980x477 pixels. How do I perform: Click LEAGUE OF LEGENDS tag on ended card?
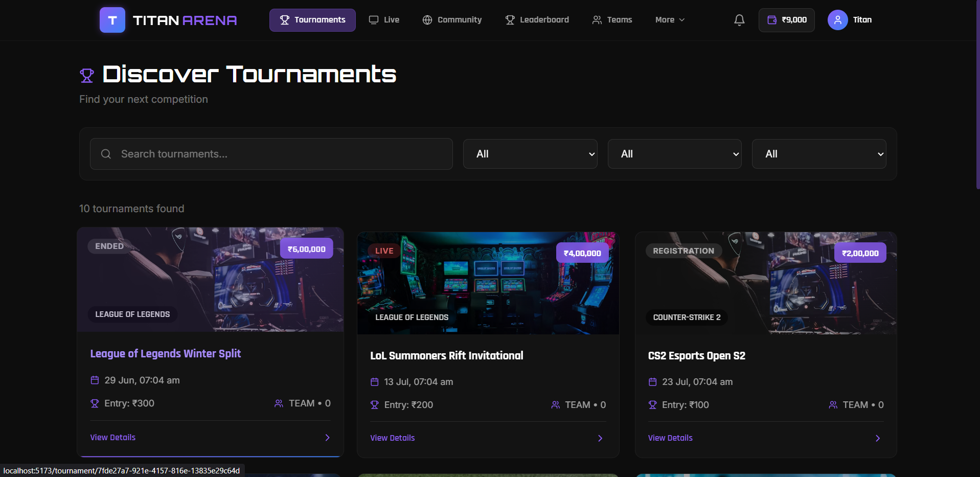(x=132, y=314)
